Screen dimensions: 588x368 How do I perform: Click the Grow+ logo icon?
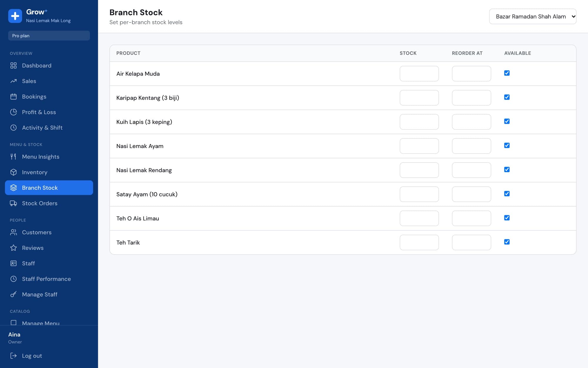pos(15,16)
